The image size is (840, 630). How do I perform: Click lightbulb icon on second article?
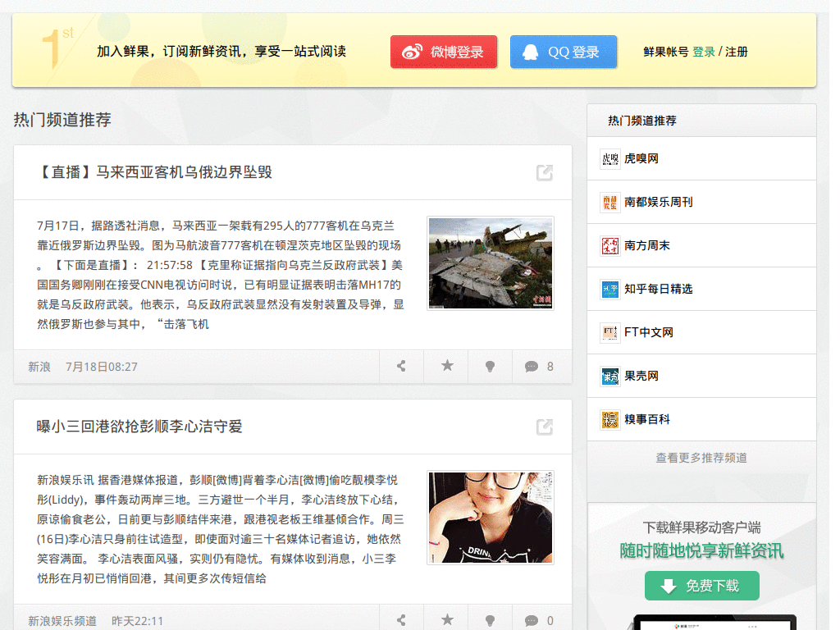[x=490, y=620]
